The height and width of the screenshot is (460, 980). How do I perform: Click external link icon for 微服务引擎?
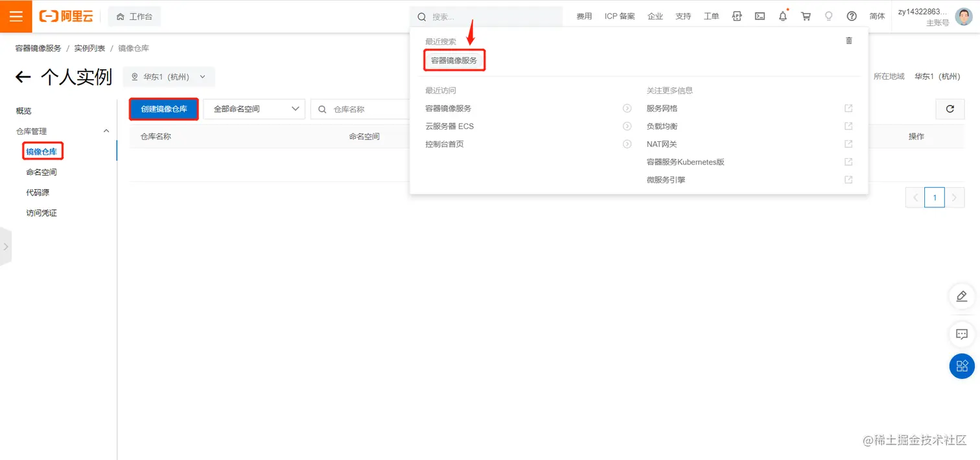(848, 179)
